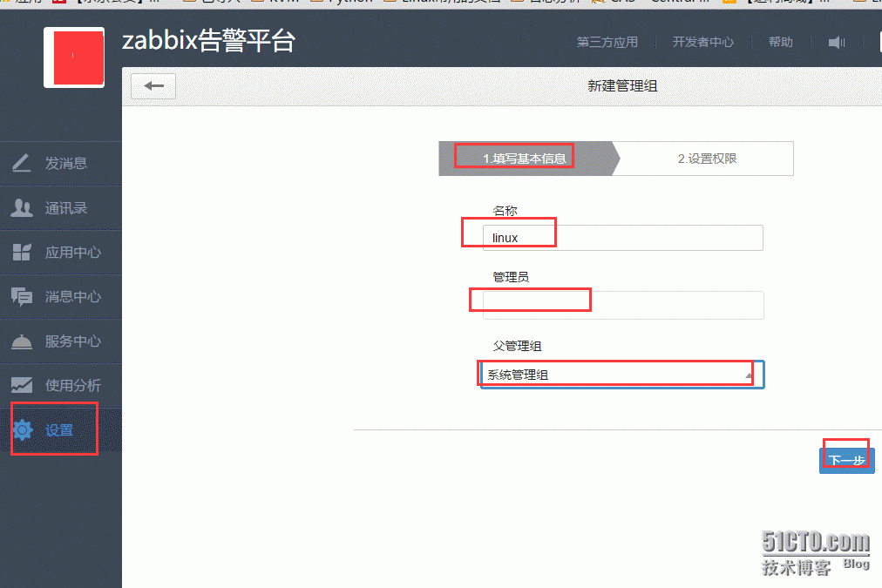882x588 pixels.
Task: Click the 服务中心 bell icon
Action: 22,341
